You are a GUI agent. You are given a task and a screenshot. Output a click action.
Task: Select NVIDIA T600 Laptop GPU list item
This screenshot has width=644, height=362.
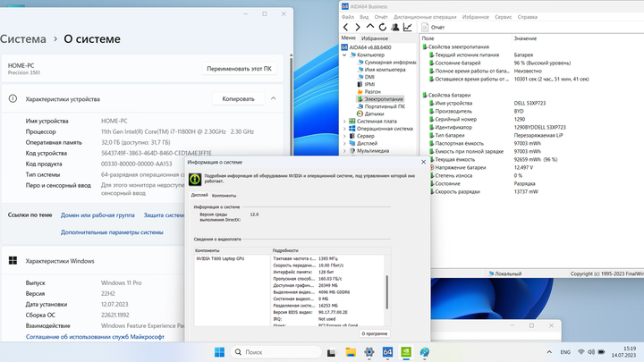pos(220,258)
